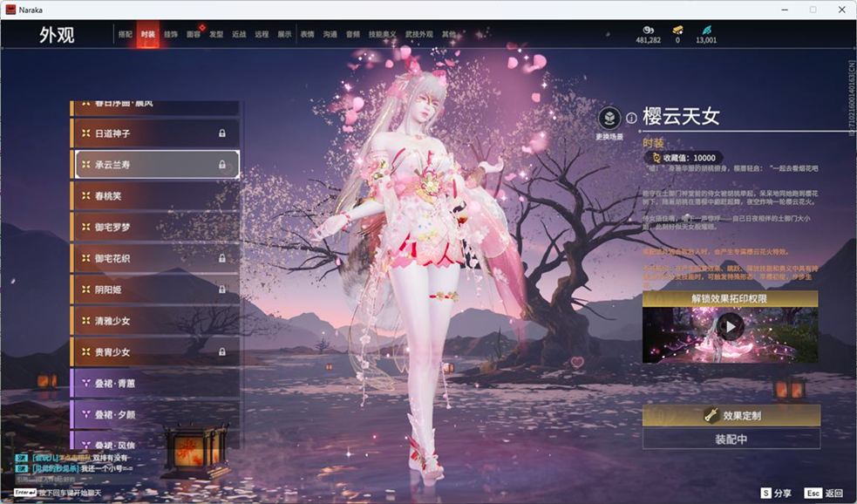This screenshot has height=504, width=857.
Task: Click the 樱云天女 skin title
Action: 681,116
